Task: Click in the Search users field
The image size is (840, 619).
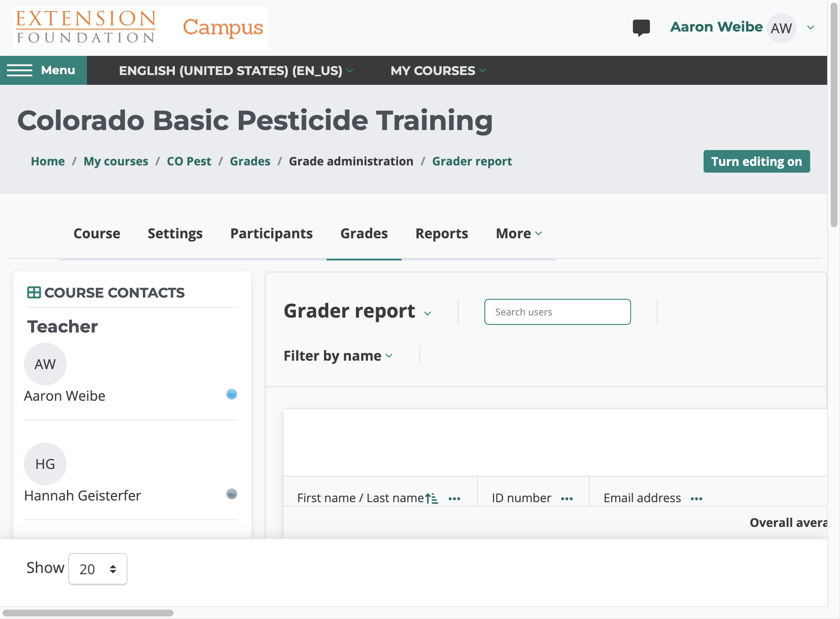Action: coord(557,312)
